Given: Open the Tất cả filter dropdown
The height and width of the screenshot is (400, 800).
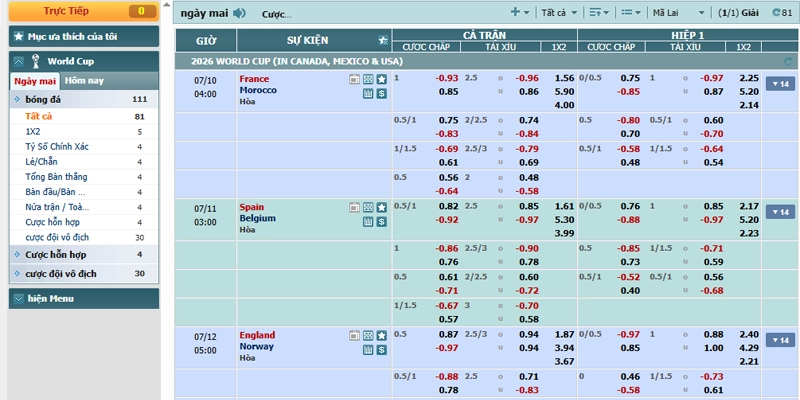Looking at the screenshot, I should click(559, 13).
